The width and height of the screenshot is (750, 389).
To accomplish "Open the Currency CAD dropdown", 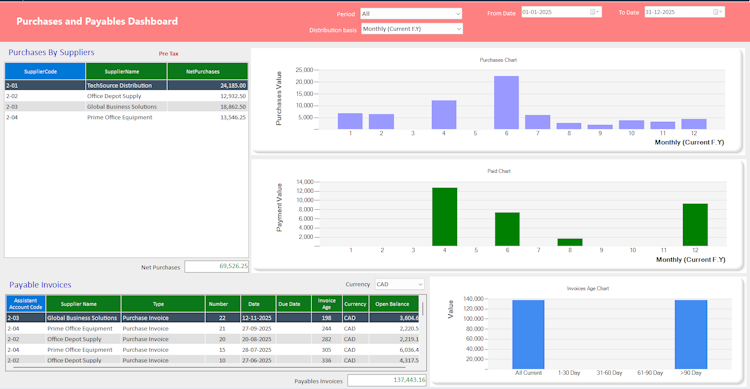I will [400, 284].
